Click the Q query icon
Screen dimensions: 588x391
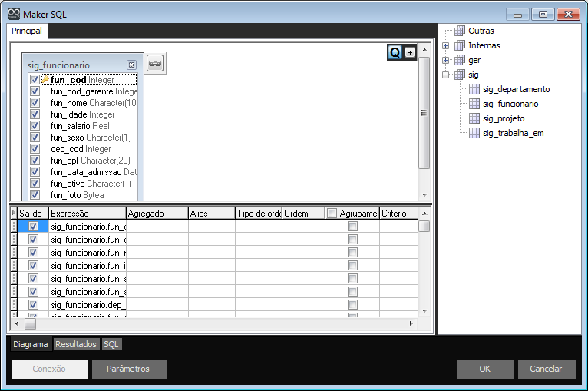coord(395,52)
